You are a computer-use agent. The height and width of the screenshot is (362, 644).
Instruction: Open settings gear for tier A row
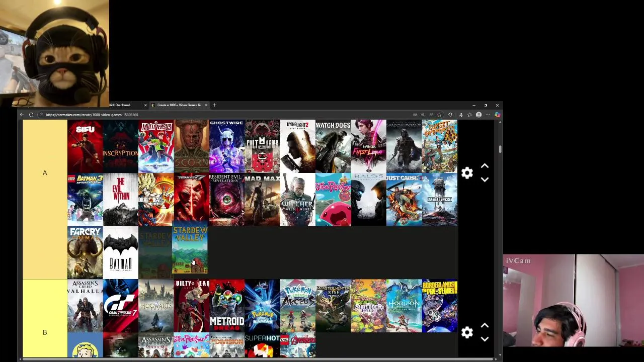(467, 173)
